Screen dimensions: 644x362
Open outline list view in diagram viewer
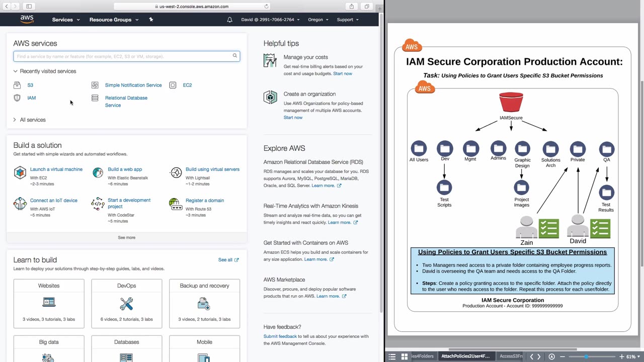tap(392, 356)
